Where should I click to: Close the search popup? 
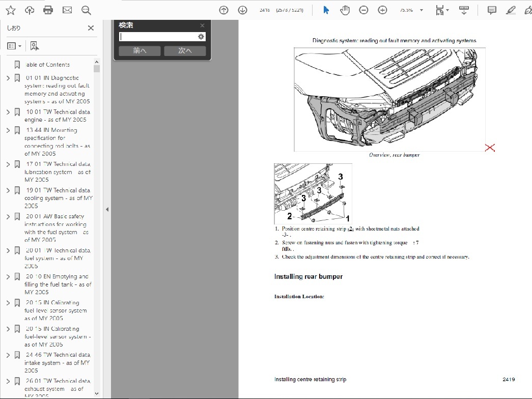point(202,25)
